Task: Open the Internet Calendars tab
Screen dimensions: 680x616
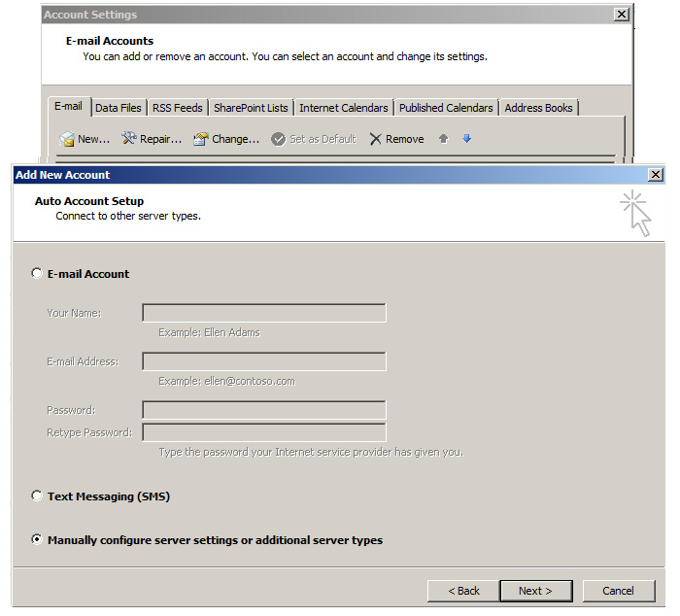Action: 343,108
